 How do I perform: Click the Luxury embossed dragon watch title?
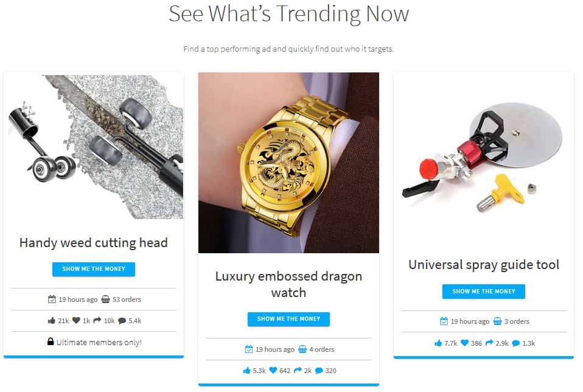pos(288,284)
